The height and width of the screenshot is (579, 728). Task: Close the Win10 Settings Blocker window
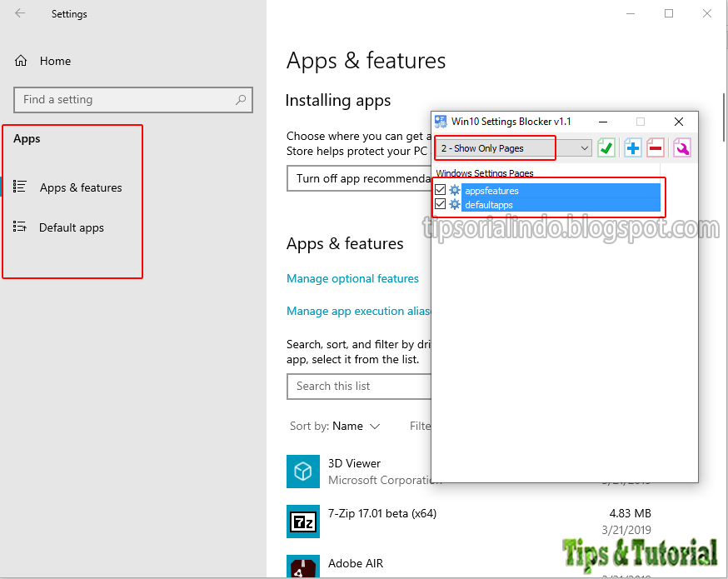[x=678, y=122]
